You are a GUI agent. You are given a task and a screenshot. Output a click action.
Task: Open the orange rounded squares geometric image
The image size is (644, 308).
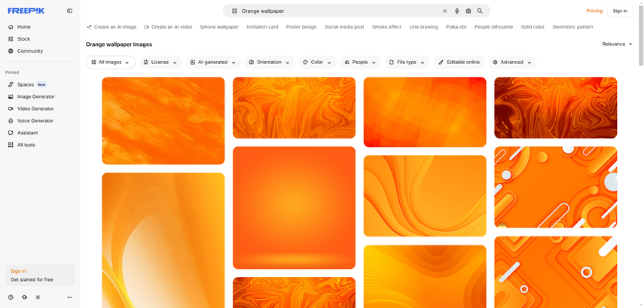point(556,273)
